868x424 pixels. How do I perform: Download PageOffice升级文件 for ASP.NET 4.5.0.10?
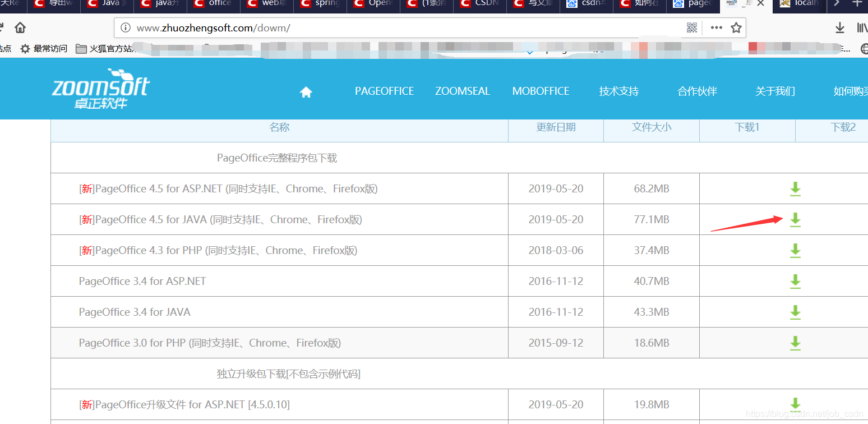click(x=795, y=404)
